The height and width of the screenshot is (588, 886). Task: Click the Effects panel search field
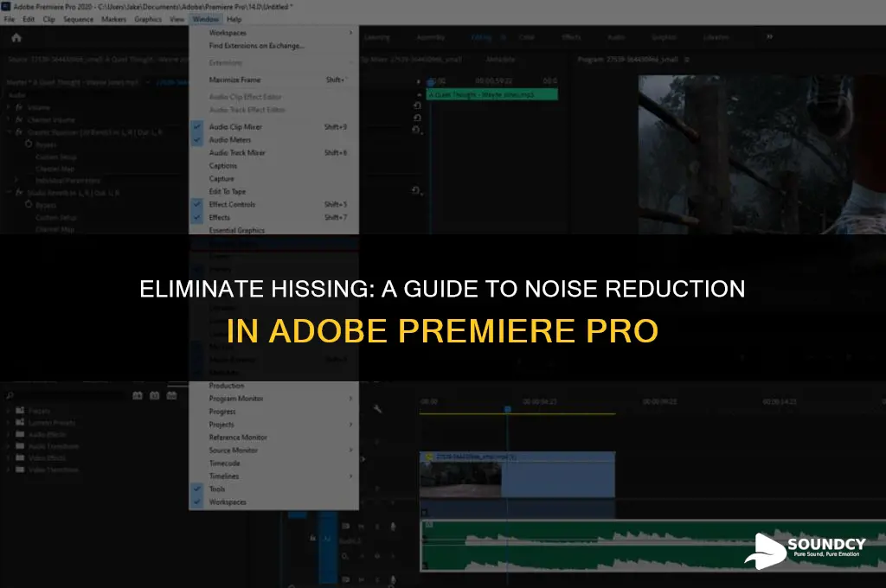pos(69,396)
